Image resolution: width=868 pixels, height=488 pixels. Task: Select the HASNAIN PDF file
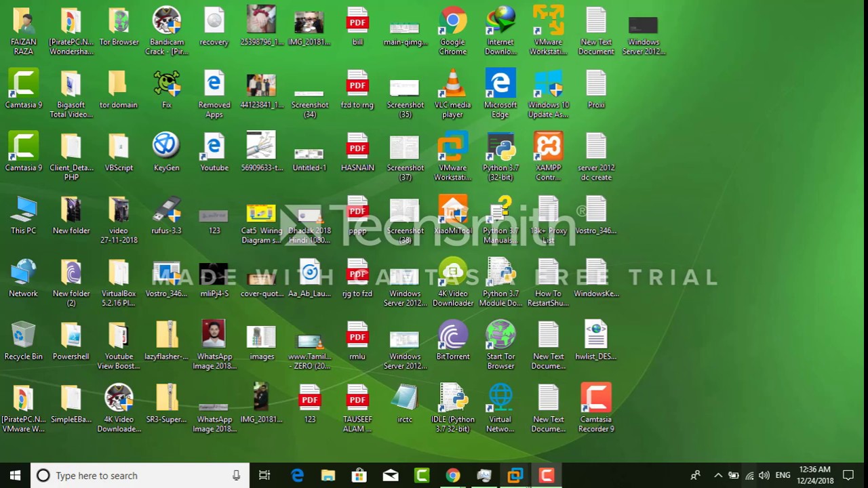(357, 152)
